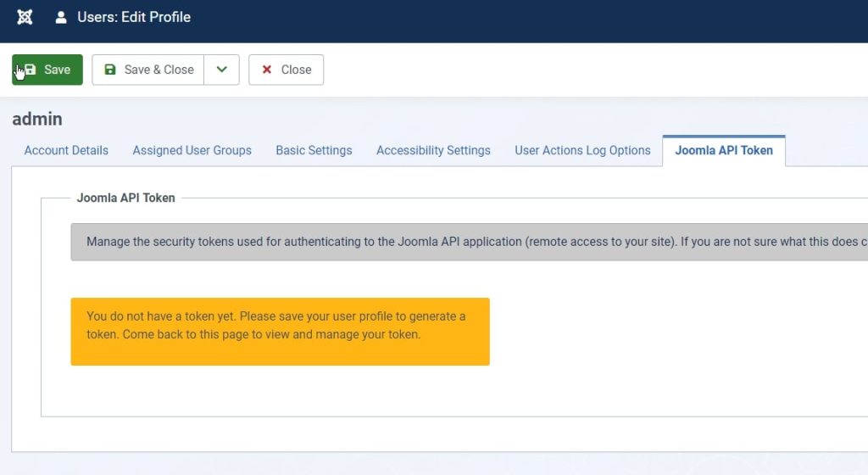Select the Joomla API Token tab
868x475 pixels.
click(724, 151)
